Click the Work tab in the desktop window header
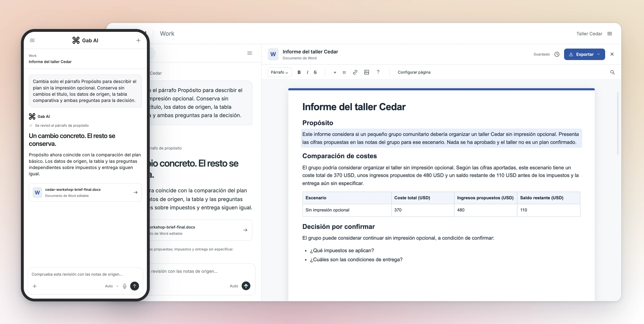The width and height of the screenshot is (644, 324). click(167, 34)
